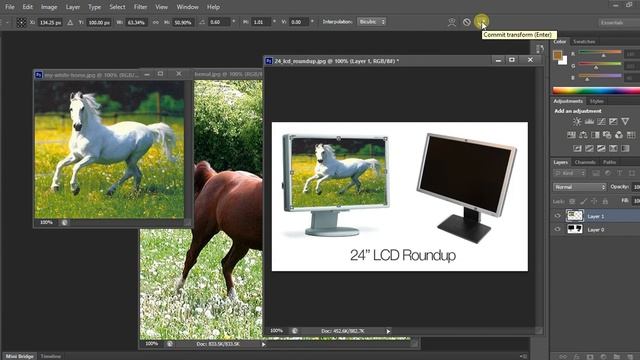Click the W width percentage field
Viewport: 640px width, 360px height.
coord(136,22)
